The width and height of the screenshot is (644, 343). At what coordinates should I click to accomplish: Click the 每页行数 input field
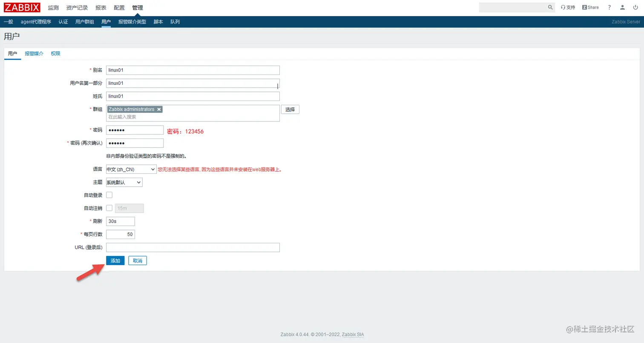coord(121,234)
